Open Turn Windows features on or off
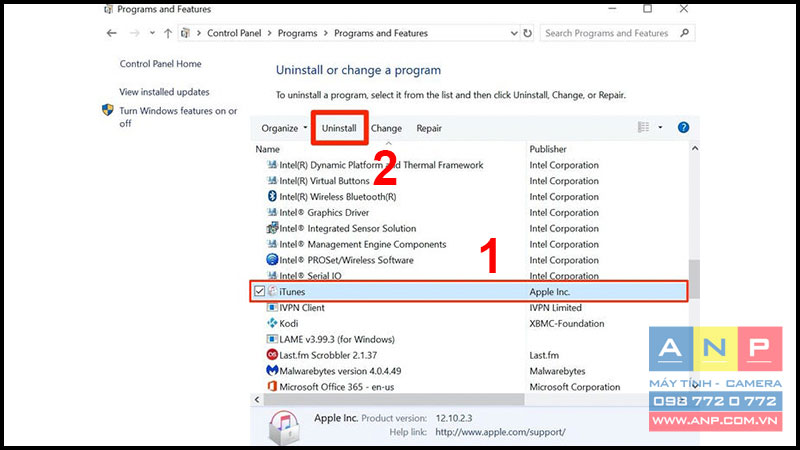The image size is (800, 450). point(178,117)
